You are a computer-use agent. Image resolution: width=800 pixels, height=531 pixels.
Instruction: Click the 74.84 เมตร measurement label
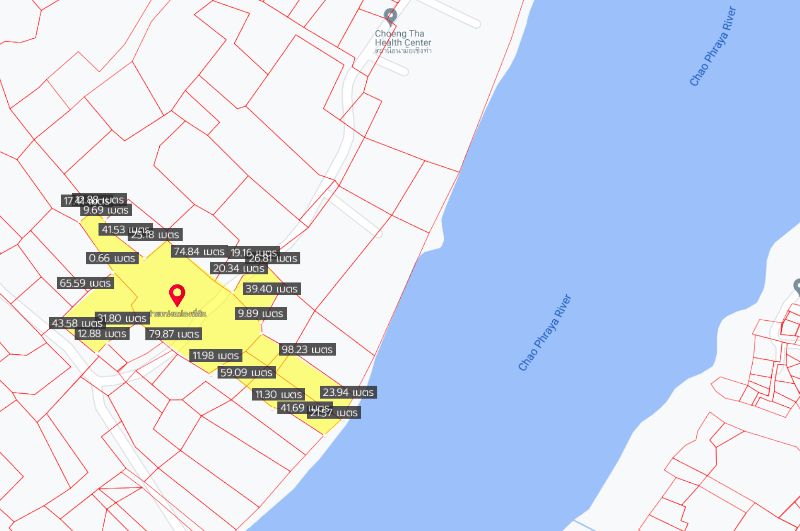tap(200, 252)
